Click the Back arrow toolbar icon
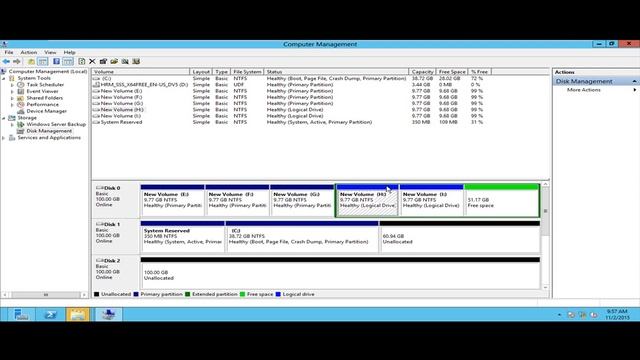 click(6, 62)
